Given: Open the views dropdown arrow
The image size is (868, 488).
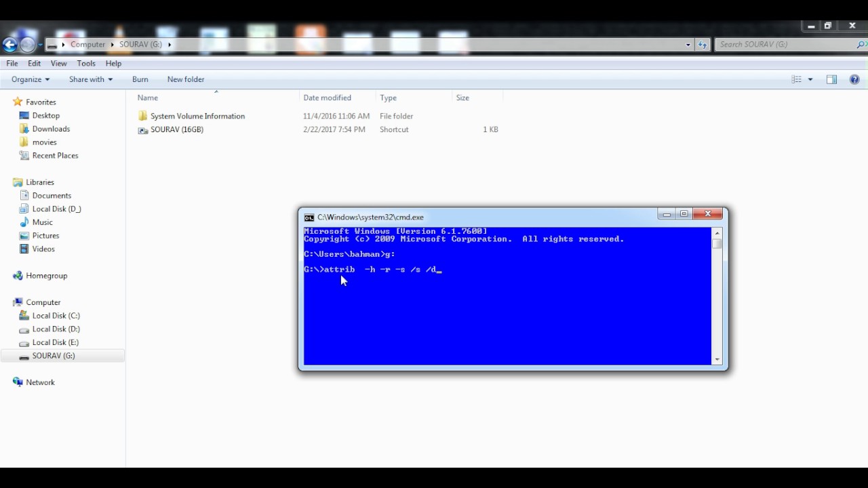Looking at the screenshot, I should [810, 79].
